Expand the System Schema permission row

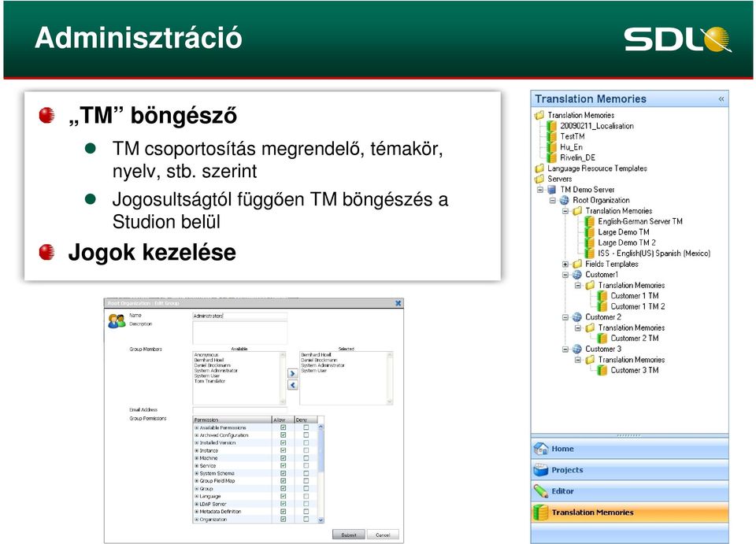[x=197, y=474]
